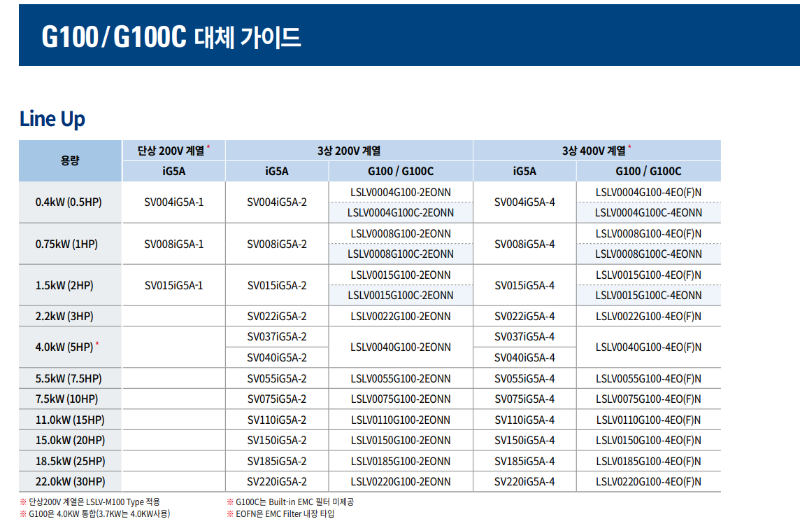
Task: Click the 'G100/G100C 대체 가이드' title
Action: [x=171, y=37]
